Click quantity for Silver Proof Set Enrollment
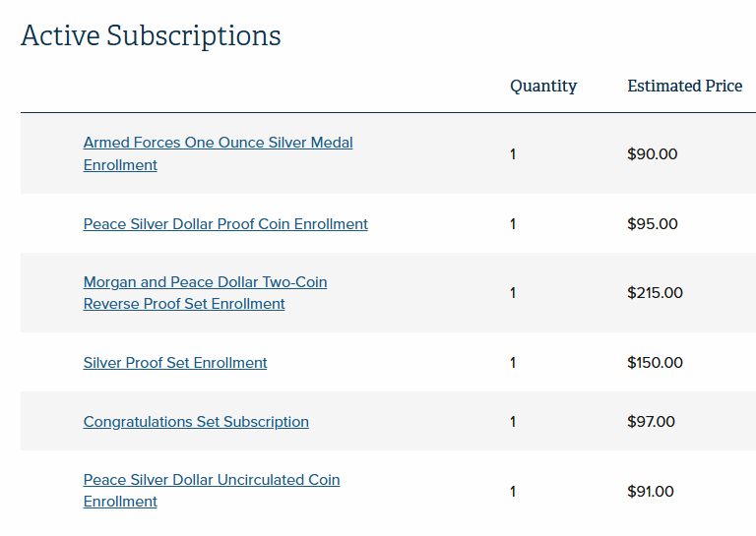Viewport: 756px width, 536px height. click(x=513, y=363)
